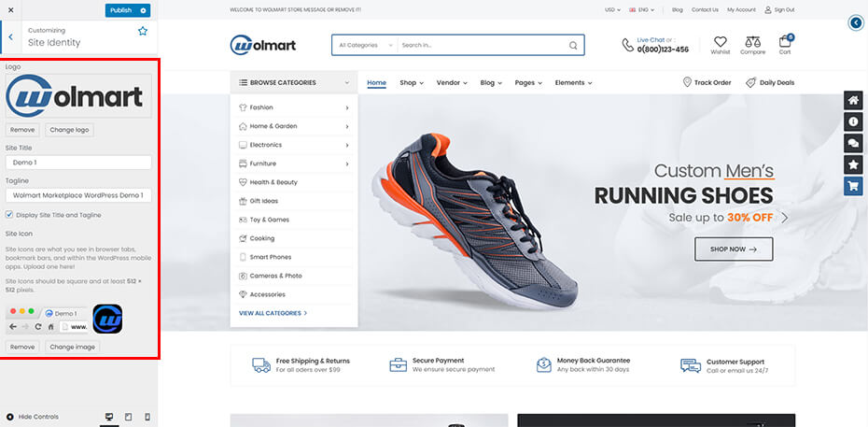Viewport: 868px width, 427px height.
Task: Switch to mobile preview device icon
Action: (147, 417)
